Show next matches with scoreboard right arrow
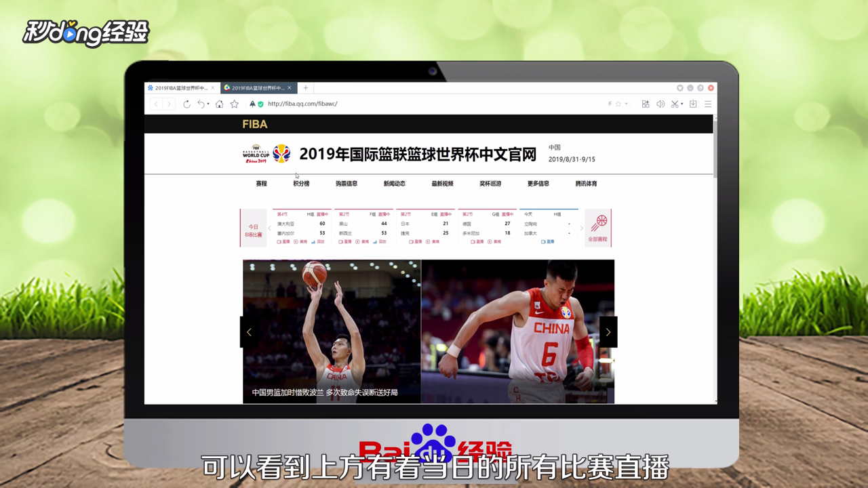The height and width of the screenshot is (488, 868). coord(581,228)
